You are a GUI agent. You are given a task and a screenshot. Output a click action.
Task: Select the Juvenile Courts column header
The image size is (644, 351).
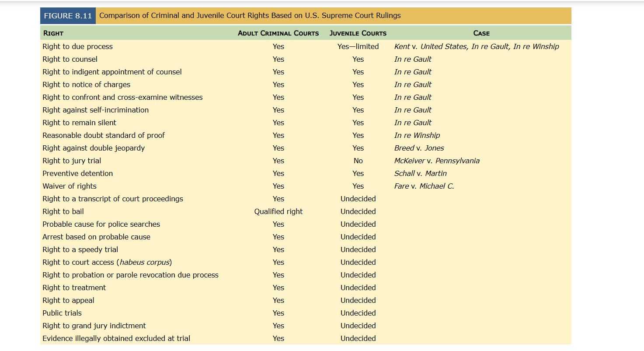358,33
